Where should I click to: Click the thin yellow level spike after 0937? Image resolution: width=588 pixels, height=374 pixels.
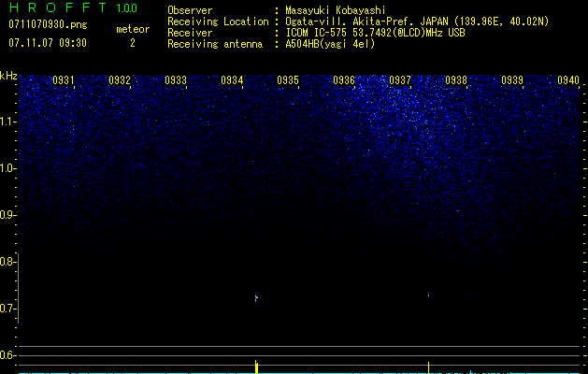point(429,367)
